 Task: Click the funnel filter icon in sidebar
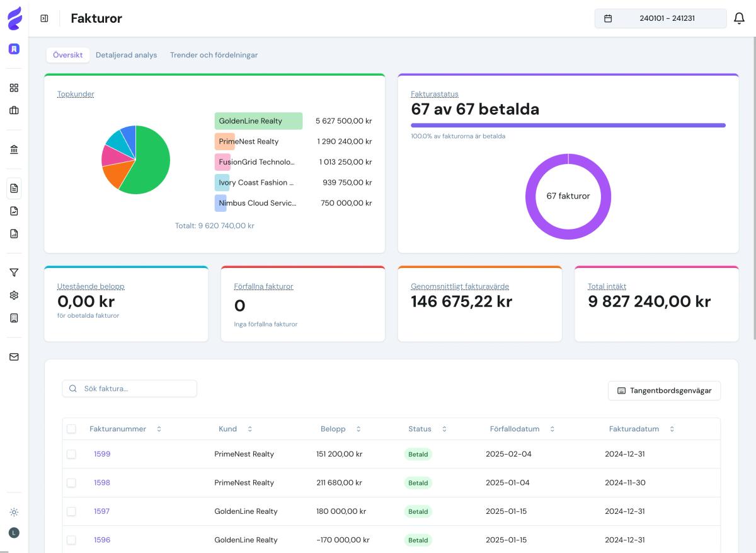[14, 272]
